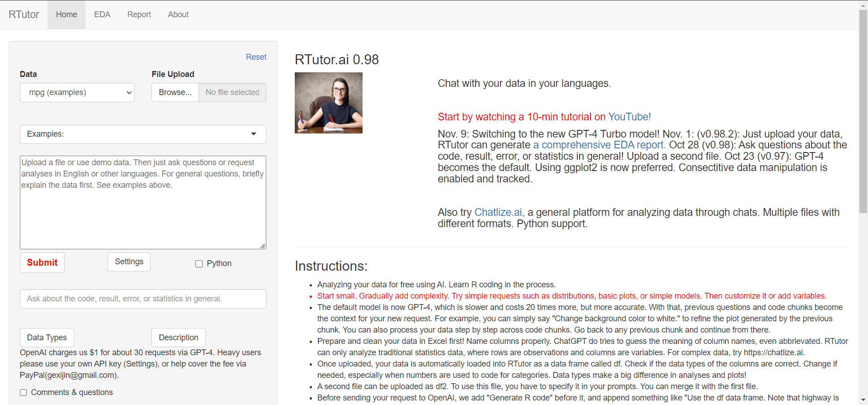
Task: Click the 'Prepare and clean your data in Excel' bullet
Action: click(x=583, y=347)
